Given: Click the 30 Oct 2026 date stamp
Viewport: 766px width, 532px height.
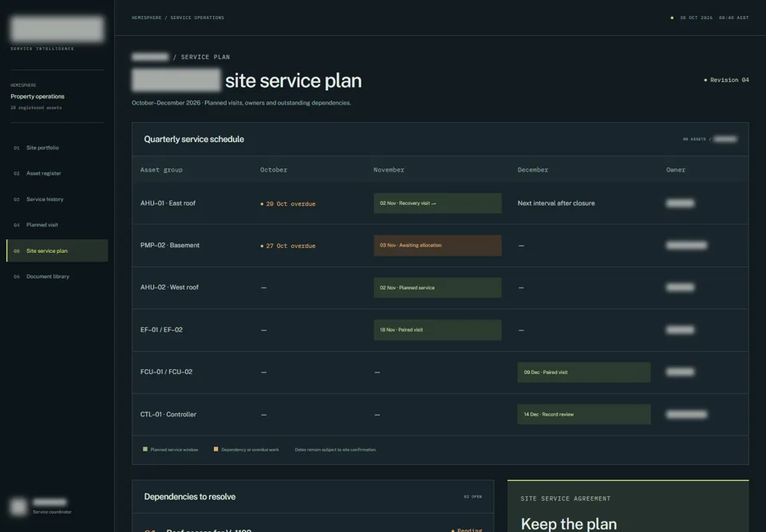Looking at the screenshot, I should (696, 18).
